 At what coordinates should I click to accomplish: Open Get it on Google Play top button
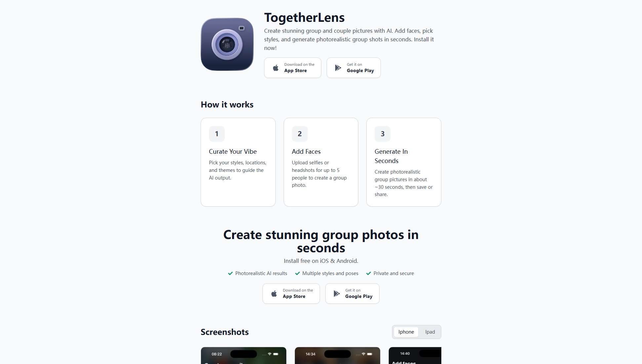pos(354,68)
